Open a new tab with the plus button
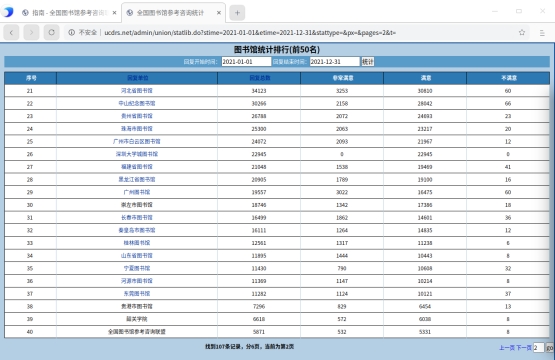This screenshot has height=360, width=555. pos(237,13)
